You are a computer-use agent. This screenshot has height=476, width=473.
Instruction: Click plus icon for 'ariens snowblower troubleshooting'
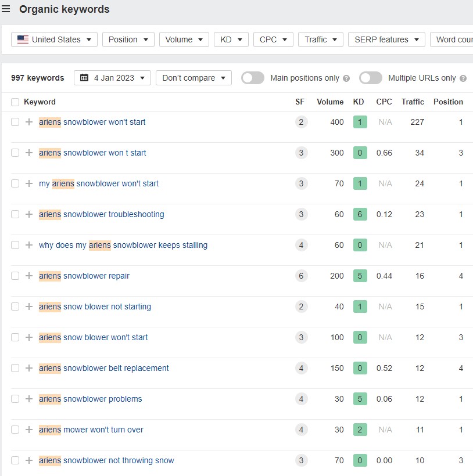pos(29,214)
